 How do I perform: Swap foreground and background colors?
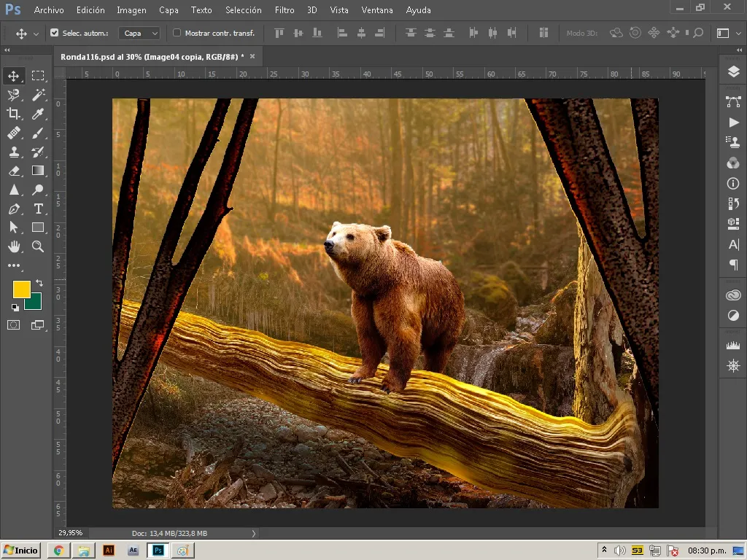[39, 283]
